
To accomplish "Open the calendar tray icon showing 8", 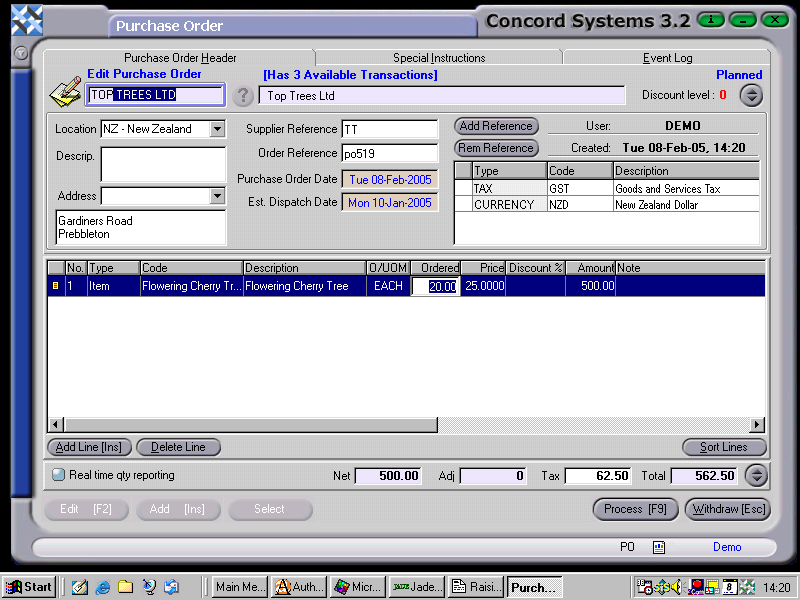I will click(x=729, y=586).
